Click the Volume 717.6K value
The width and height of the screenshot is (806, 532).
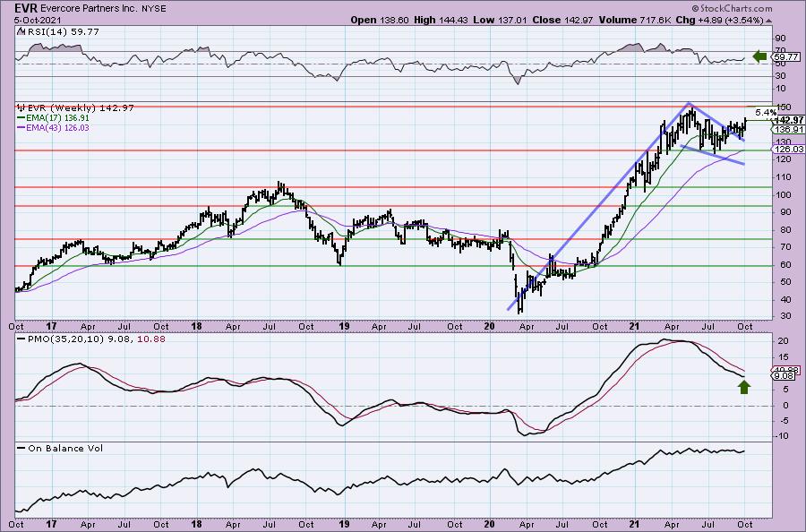pyautogui.click(x=634, y=20)
